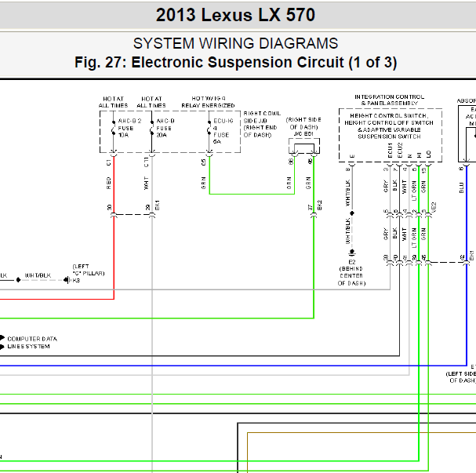Click the '(LEFT "C" PILLAR)' location label
The width and height of the screenshot is (476, 473).
(89, 270)
